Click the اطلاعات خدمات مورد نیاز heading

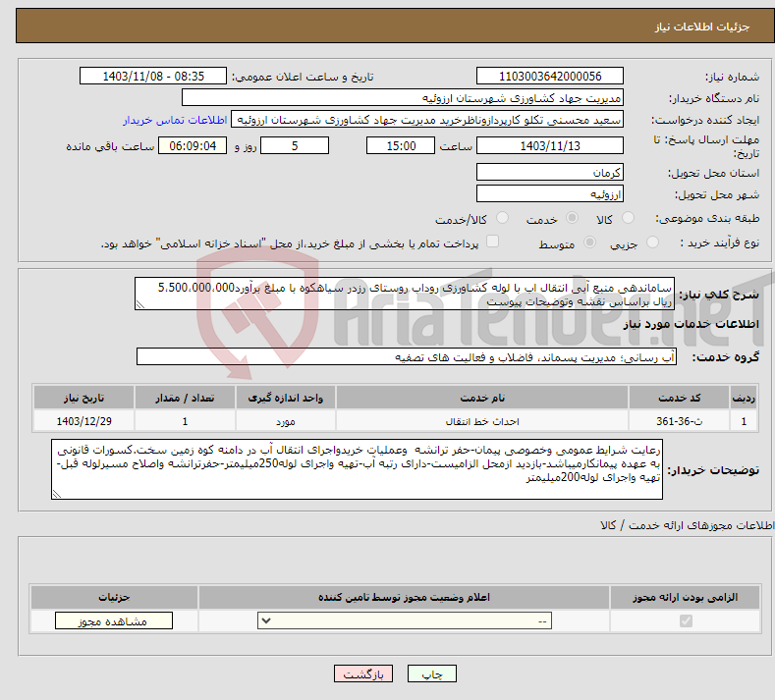[691, 324]
